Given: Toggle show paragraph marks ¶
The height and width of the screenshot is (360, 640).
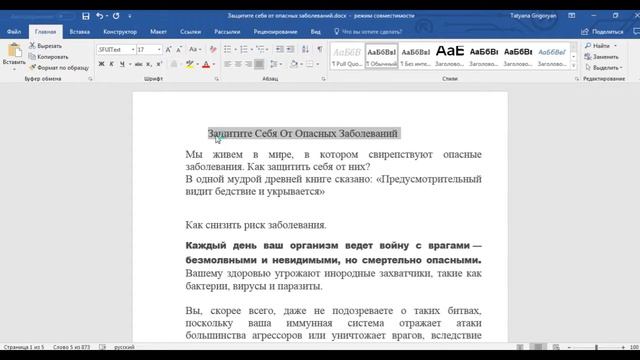Looking at the screenshot, I should [x=320, y=49].
